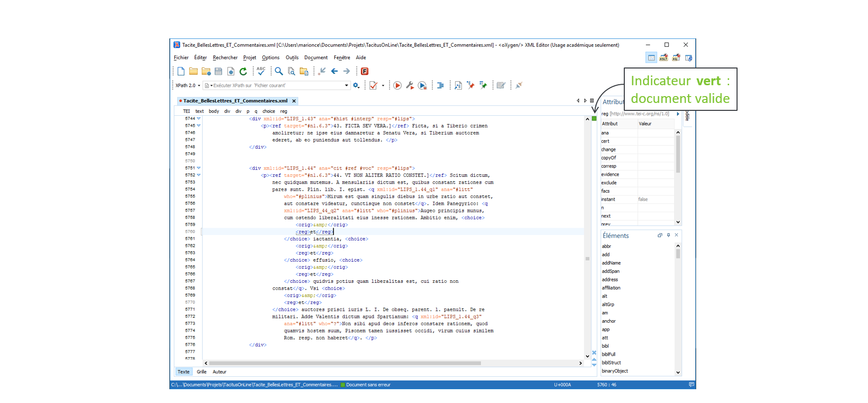Switch to the Auteur editing mode

(x=219, y=372)
